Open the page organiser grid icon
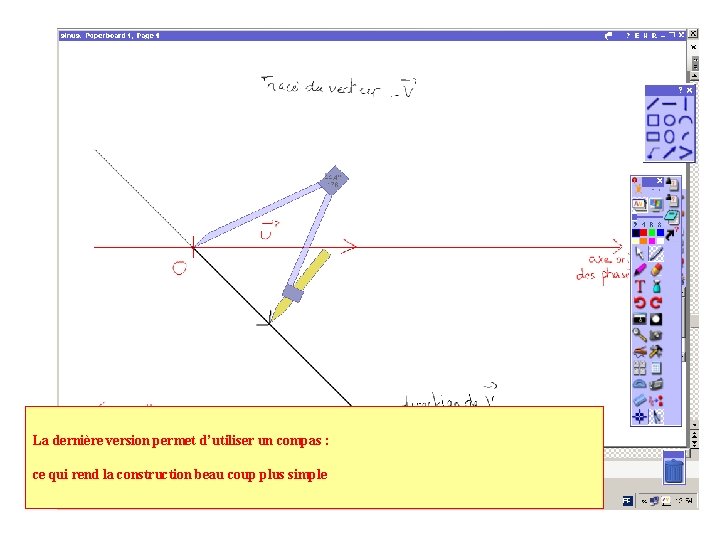The width and height of the screenshot is (720, 540). pyautogui.click(x=640, y=368)
